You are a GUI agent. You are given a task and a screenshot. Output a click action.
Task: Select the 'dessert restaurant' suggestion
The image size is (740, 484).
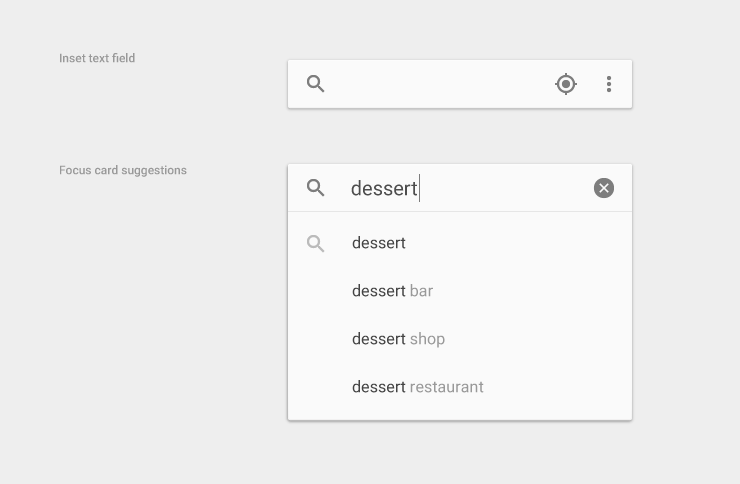[417, 387]
